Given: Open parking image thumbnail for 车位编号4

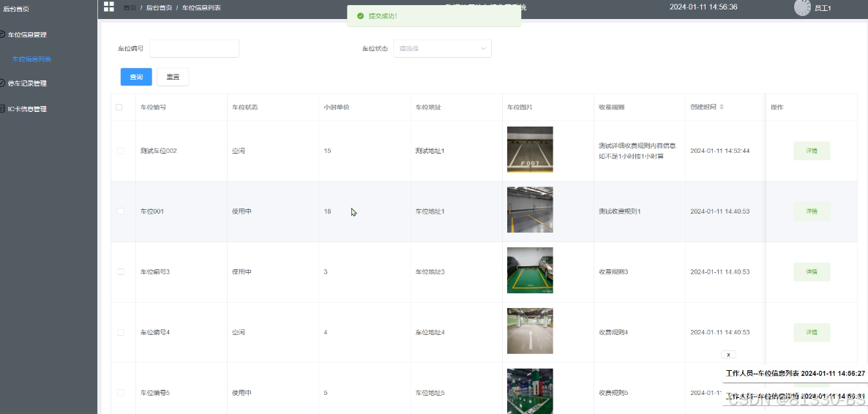Looking at the screenshot, I should pyautogui.click(x=530, y=331).
